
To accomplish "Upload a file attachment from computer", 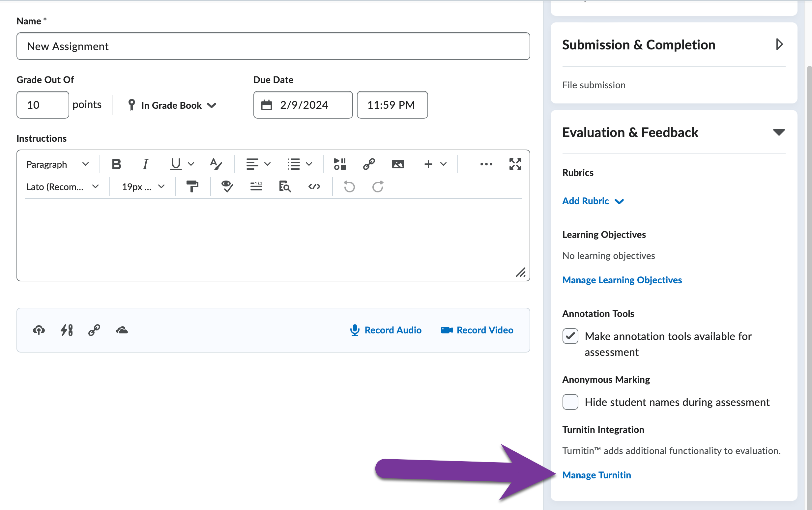I will tap(39, 330).
